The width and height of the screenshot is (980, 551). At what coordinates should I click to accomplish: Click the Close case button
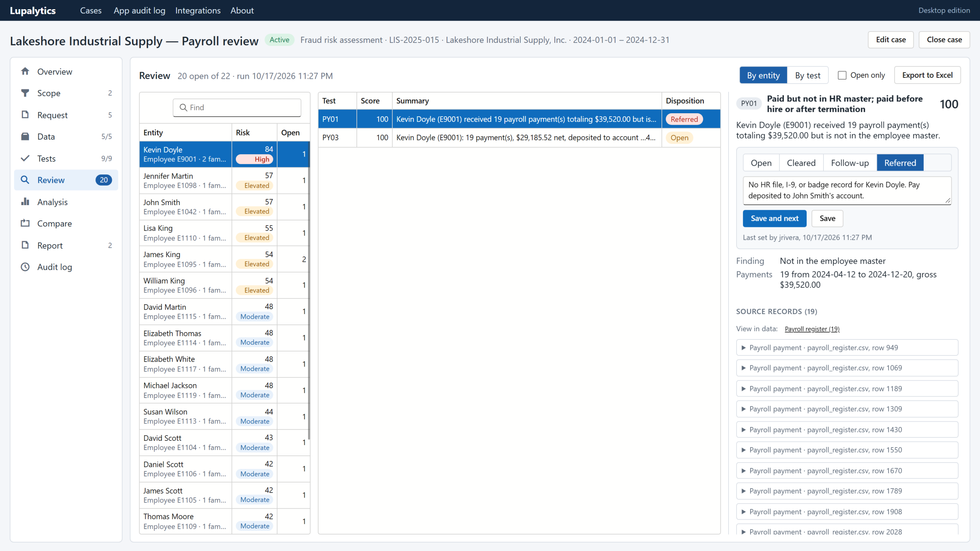click(944, 40)
